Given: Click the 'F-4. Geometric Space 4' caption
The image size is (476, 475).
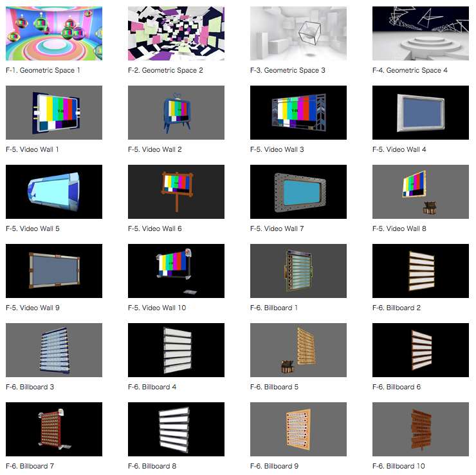Looking at the screenshot, I should point(410,70).
